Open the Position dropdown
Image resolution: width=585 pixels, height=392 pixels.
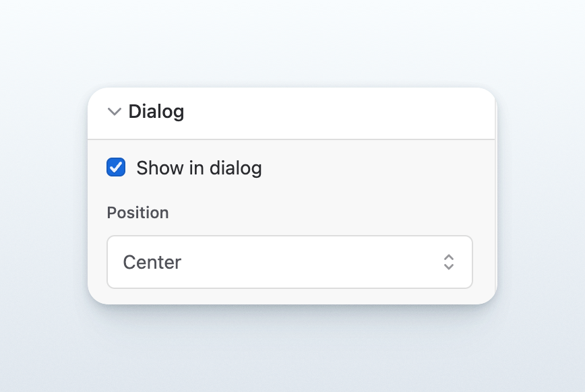coord(290,262)
